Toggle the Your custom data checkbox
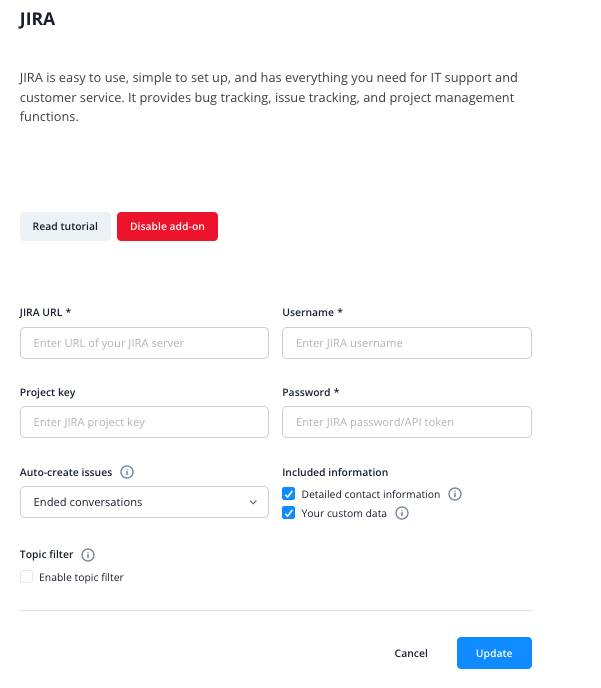 [x=289, y=514]
